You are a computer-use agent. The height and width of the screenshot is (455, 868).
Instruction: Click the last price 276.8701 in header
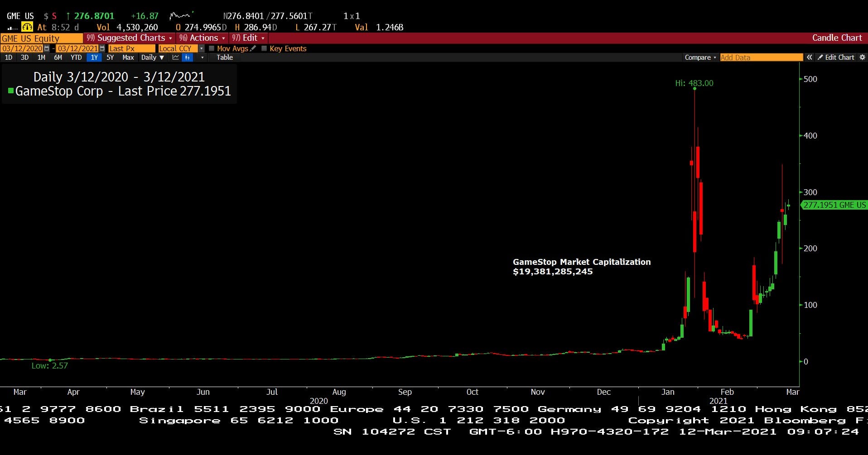click(94, 16)
